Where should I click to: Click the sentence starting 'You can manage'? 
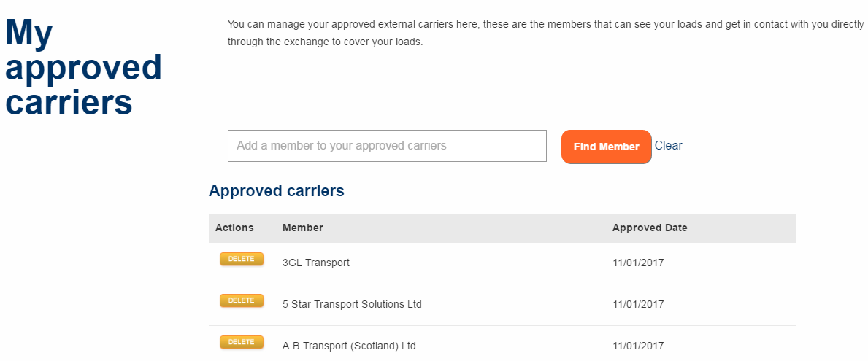545,25
